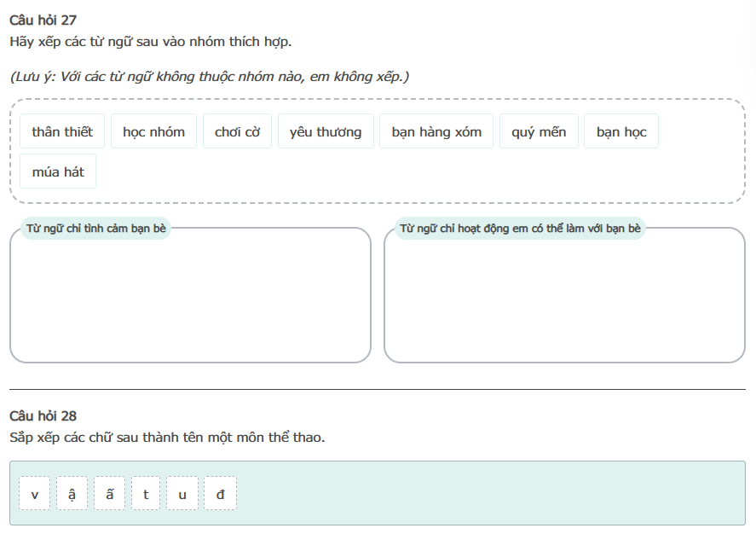The width and height of the screenshot is (756, 534).
Task: Click the "Câu hỏi 27" heading
Action: tap(43, 20)
